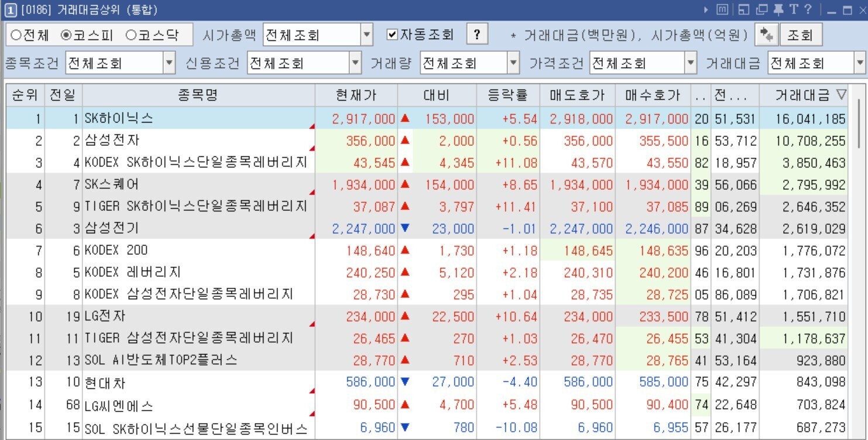Expand the 신용조건 dropdown
This screenshot has width=868, height=440.
[x=304, y=63]
